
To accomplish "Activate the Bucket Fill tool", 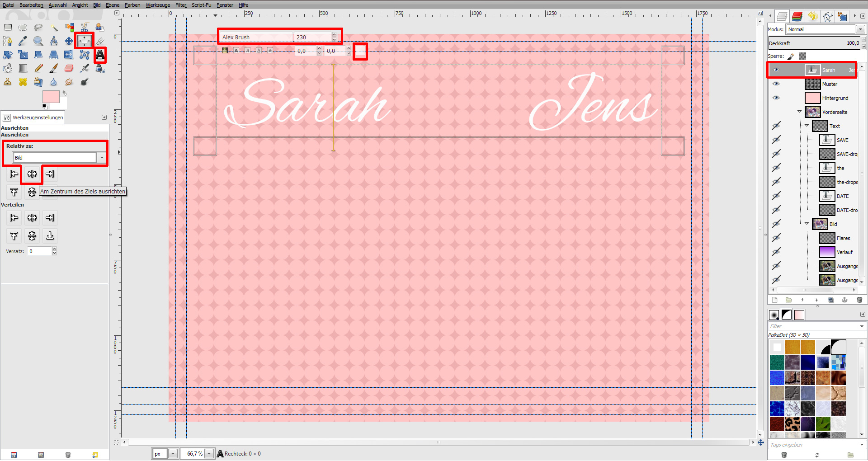I will pos(7,68).
